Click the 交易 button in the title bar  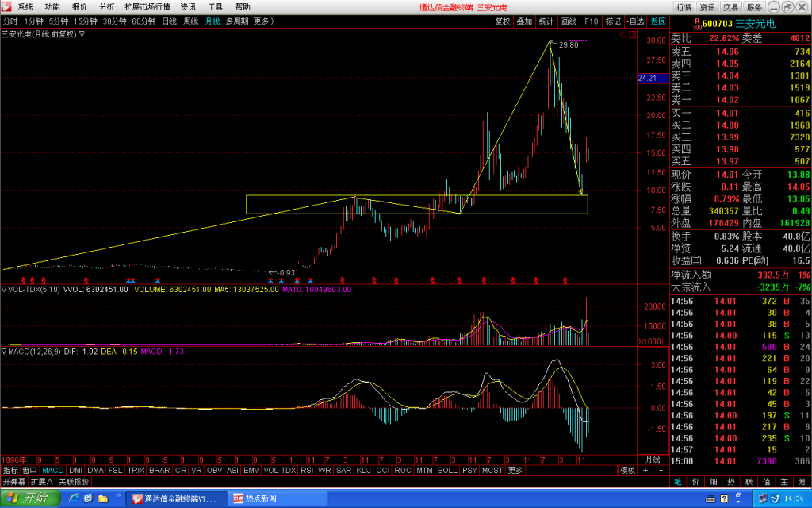(730, 7)
